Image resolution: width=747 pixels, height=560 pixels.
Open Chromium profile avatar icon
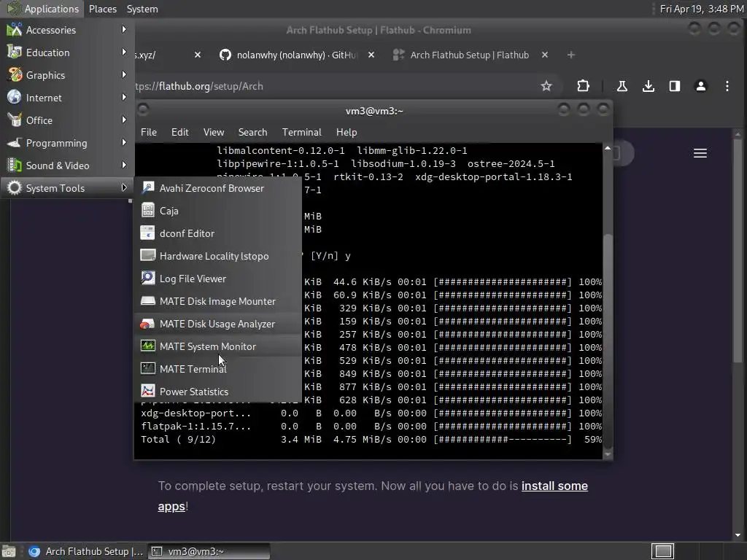(x=701, y=86)
